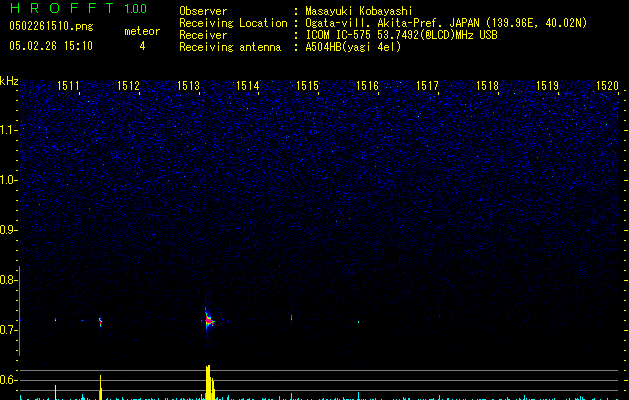
Task: Click the 1517 time marker
Action: (427, 86)
